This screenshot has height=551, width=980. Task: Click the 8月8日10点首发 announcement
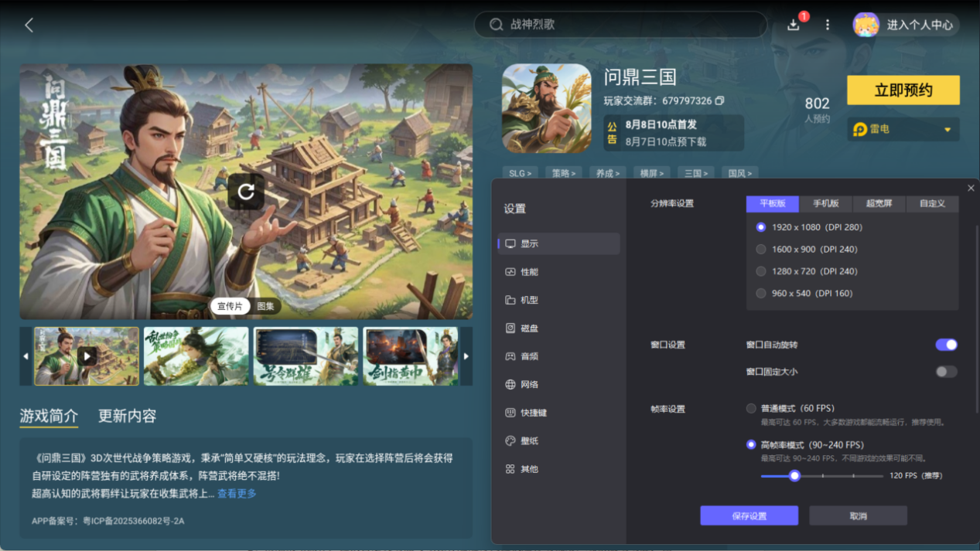[661, 124]
